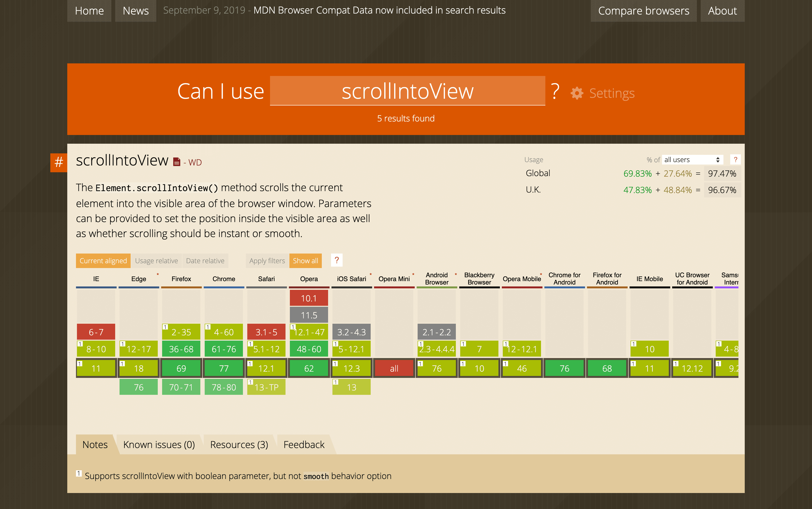Open the News navigation item
The width and height of the screenshot is (812, 509).
(x=136, y=11)
